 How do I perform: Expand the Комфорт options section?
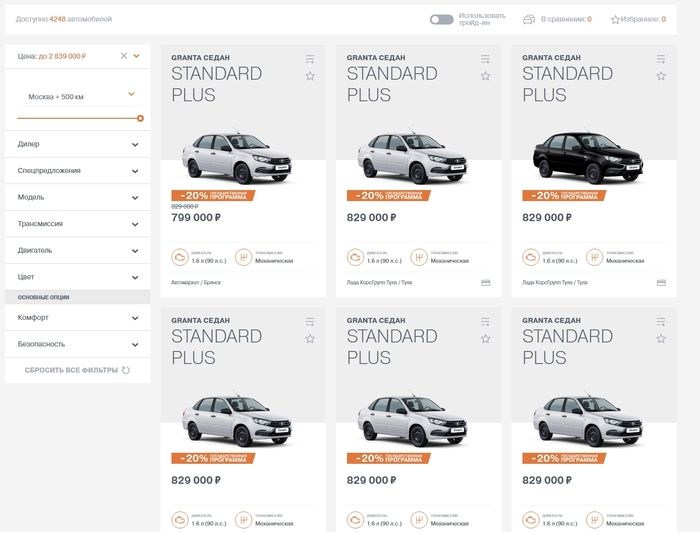click(135, 318)
